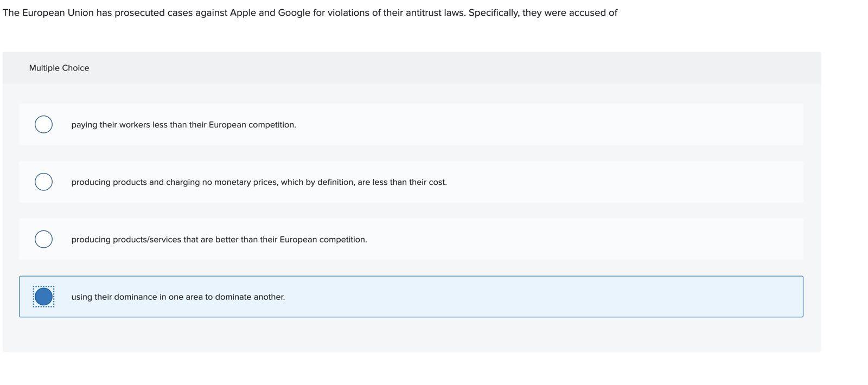Click the phrase "which by definition" in second option
This screenshot has width=868, height=385.
317,182
